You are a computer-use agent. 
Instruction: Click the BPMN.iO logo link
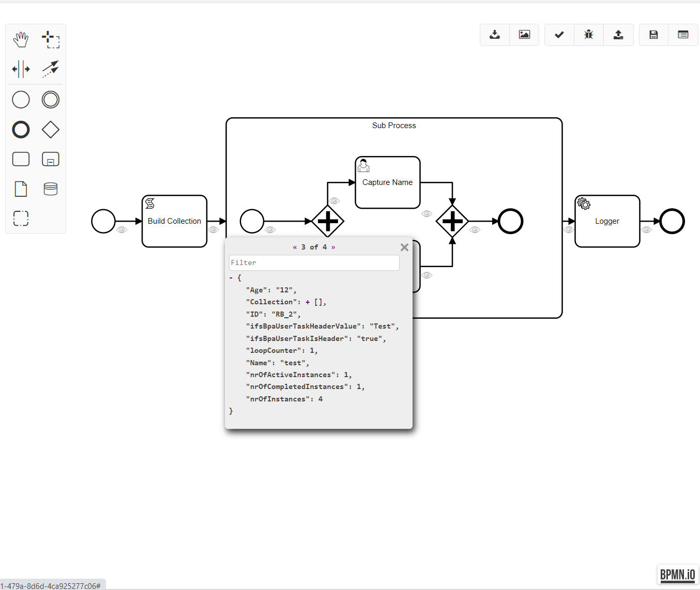[x=677, y=574]
